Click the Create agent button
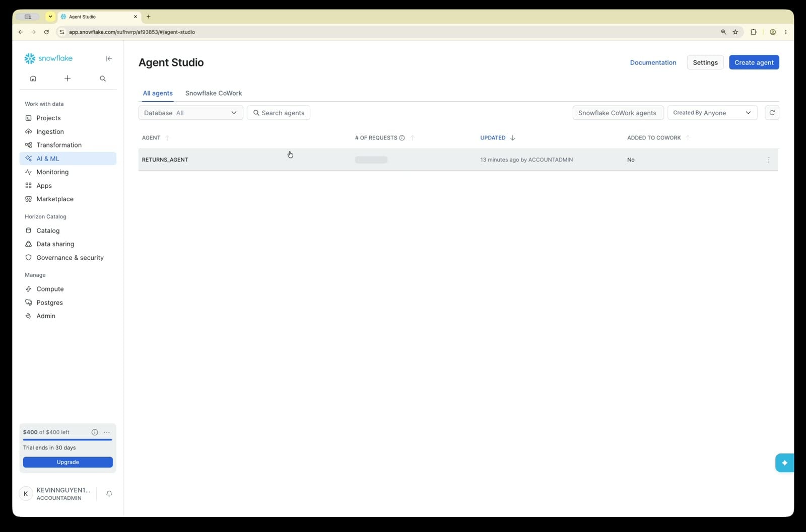 (754, 62)
